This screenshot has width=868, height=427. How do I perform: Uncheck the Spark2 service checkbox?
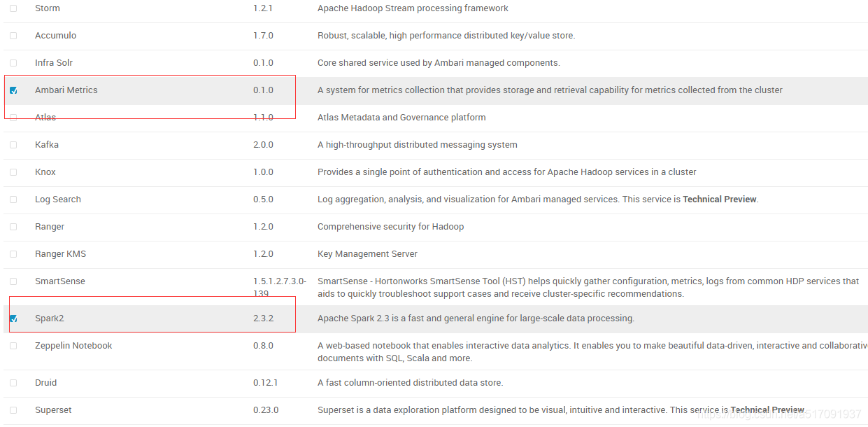click(x=13, y=318)
